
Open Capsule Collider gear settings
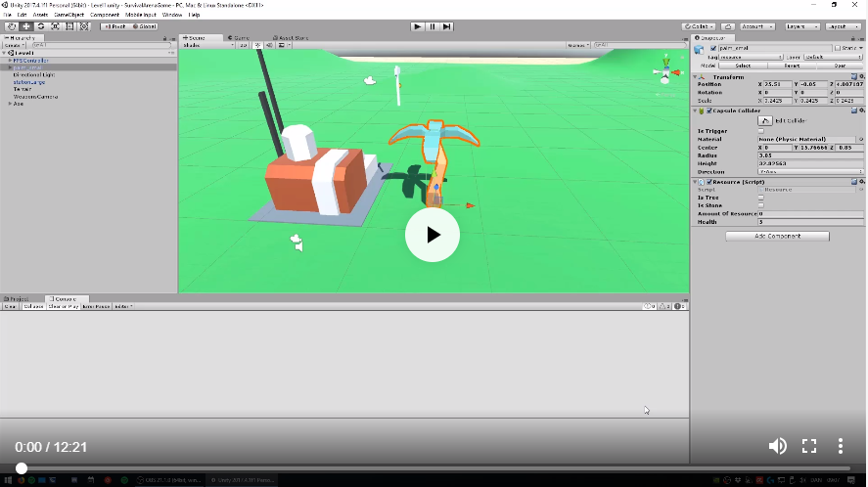(x=861, y=111)
